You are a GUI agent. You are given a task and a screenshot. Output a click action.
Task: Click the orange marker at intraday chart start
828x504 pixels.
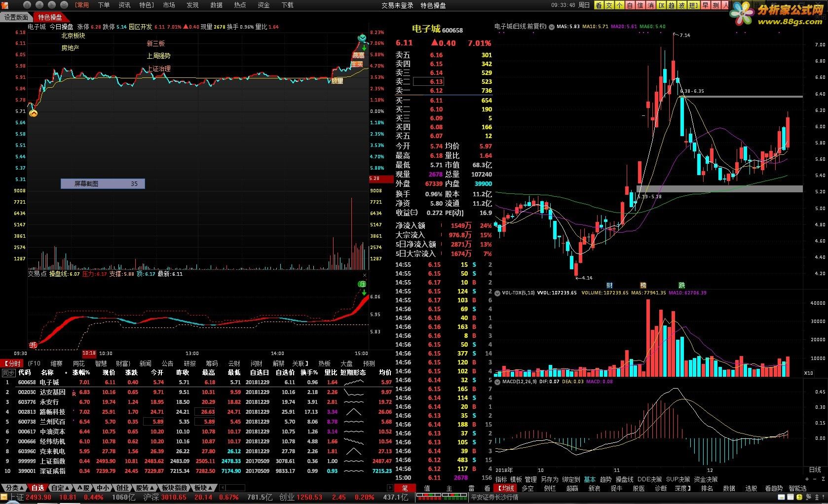pyautogui.click(x=33, y=113)
